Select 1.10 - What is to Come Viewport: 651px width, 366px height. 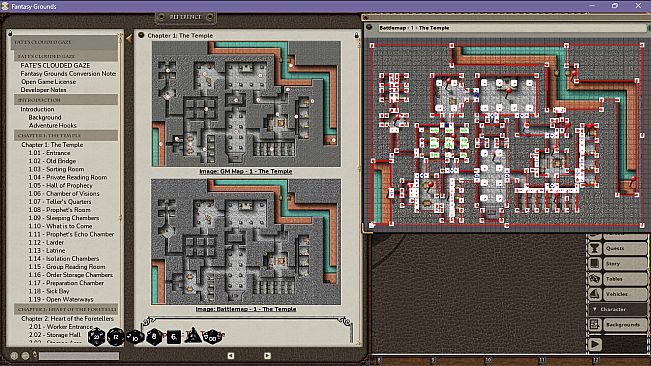pyautogui.click(x=60, y=226)
